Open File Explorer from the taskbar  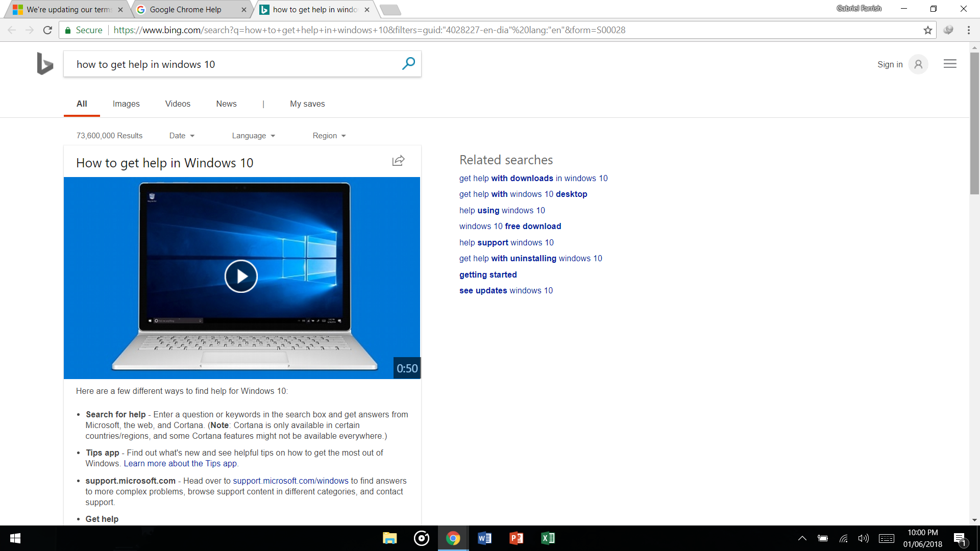390,538
